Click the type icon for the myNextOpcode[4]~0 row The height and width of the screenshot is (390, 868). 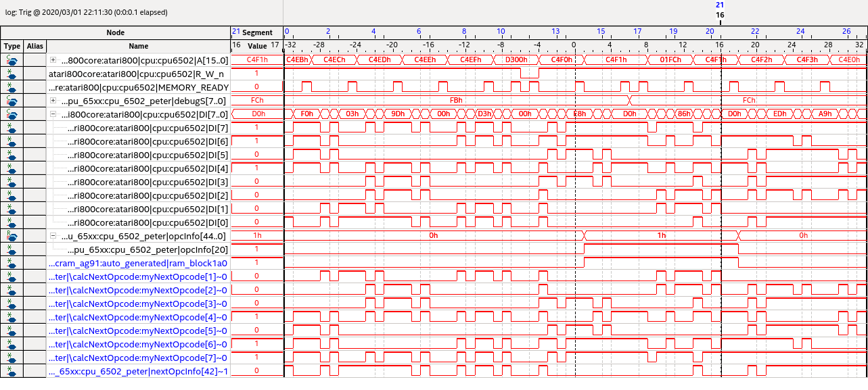pos(12,317)
